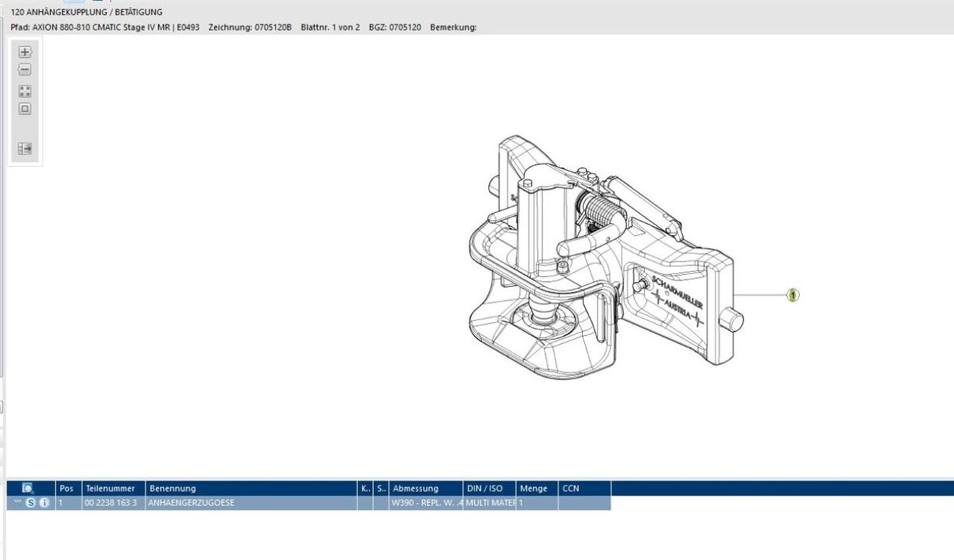Select the ANHAENGERZUGOESE name cell
The height and width of the screenshot is (560, 954).
(x=191, y=503)
